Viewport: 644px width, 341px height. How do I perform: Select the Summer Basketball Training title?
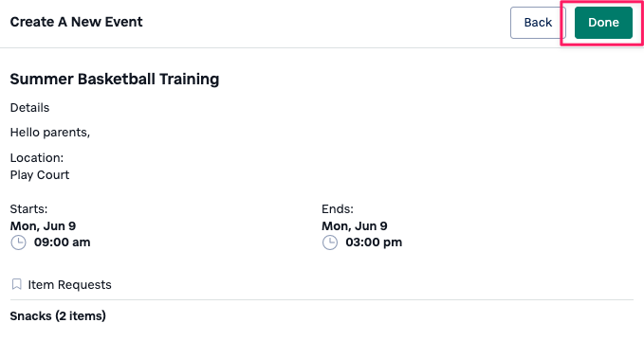click(x=115, y=79)
